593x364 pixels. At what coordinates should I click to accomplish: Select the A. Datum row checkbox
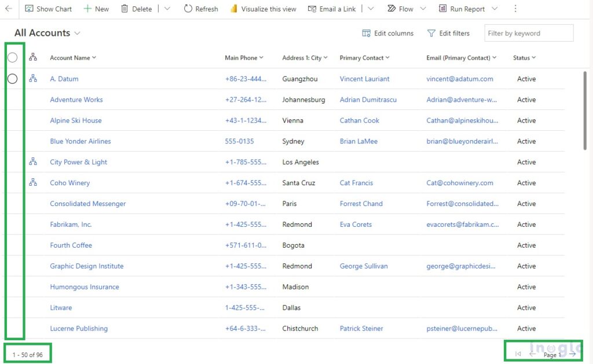tap(12, 79)
